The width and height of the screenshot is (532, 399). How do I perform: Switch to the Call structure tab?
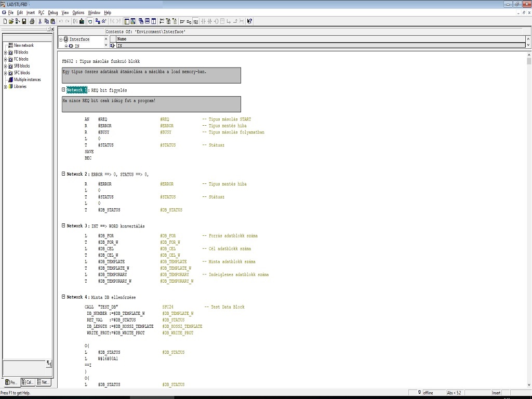[28, 382]
